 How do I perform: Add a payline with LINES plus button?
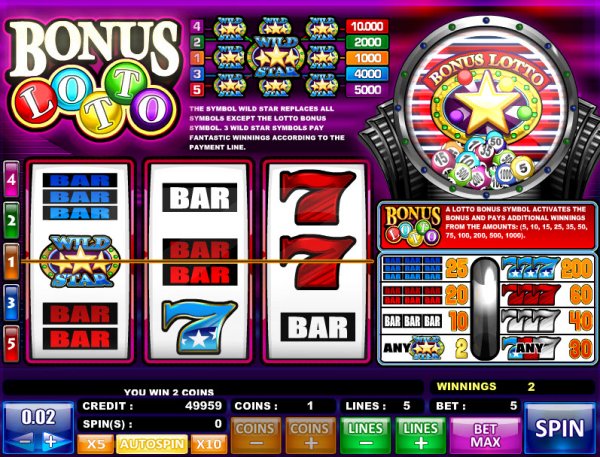(421, 436)
